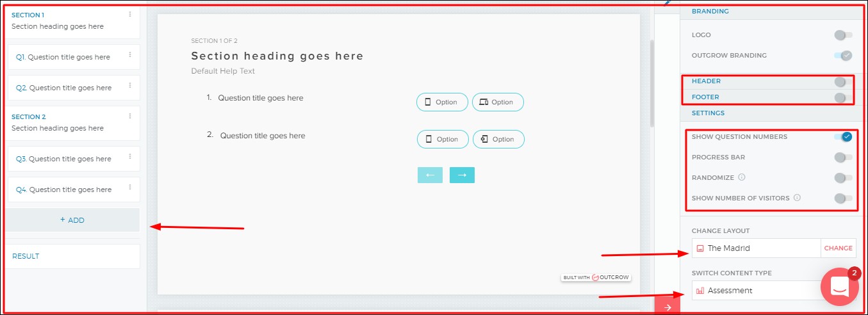Open the Switch Content Type Assessment dropdown
This screenshot has height=315, width=868.
click(x=756, y=291)
